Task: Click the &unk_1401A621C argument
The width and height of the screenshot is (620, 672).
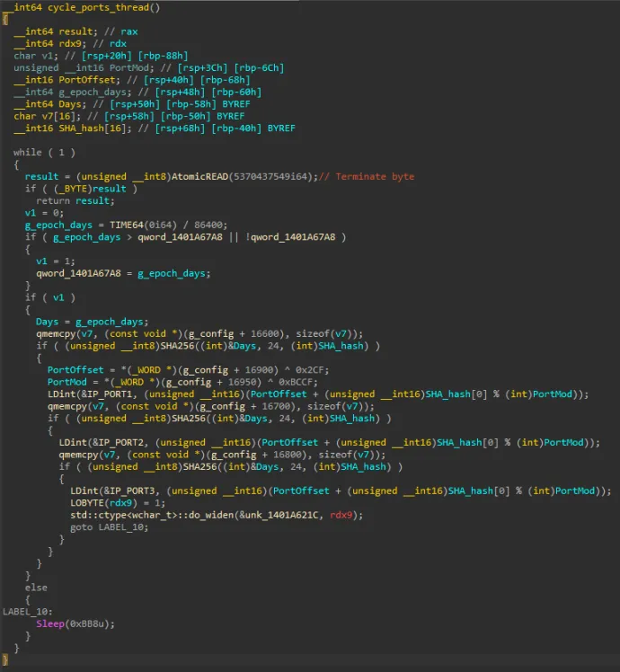Action: click(279, 515)
